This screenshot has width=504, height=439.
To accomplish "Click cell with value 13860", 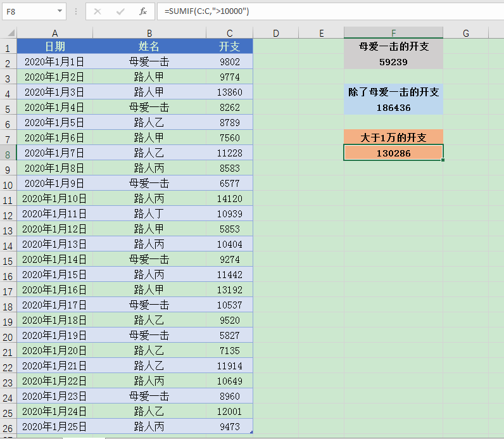I will [229, 92].
